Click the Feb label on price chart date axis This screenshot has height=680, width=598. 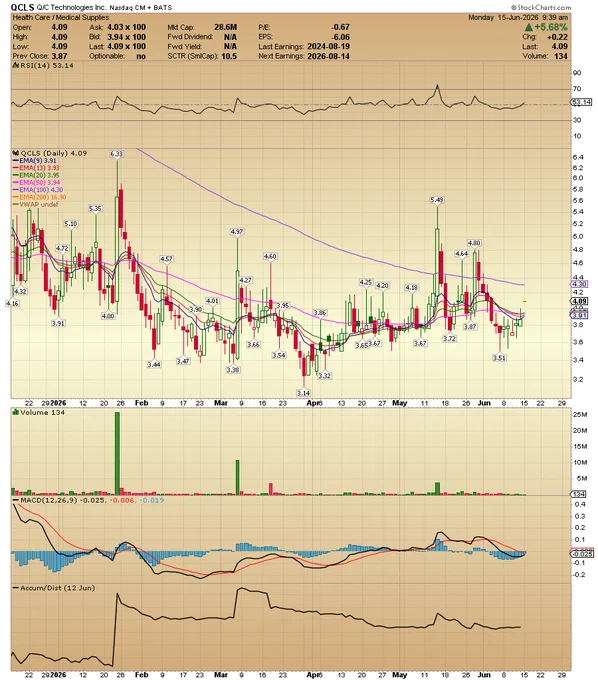tap(141, 403)
